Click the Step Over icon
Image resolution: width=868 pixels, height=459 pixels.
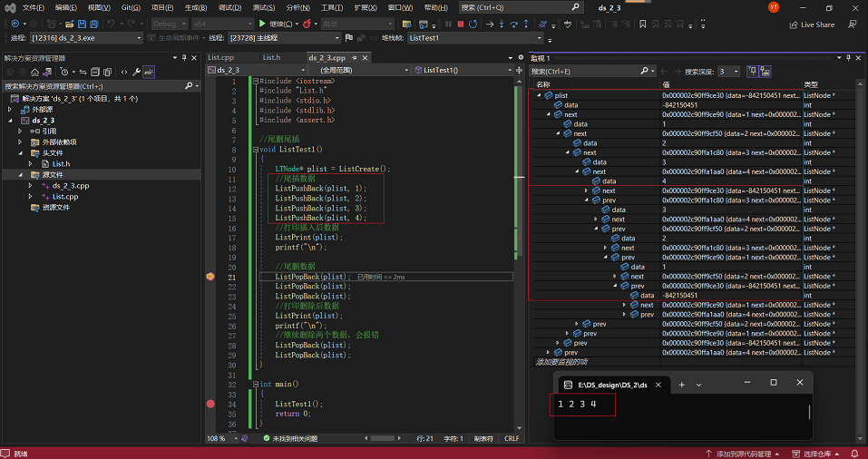click(x=513, y=24)
